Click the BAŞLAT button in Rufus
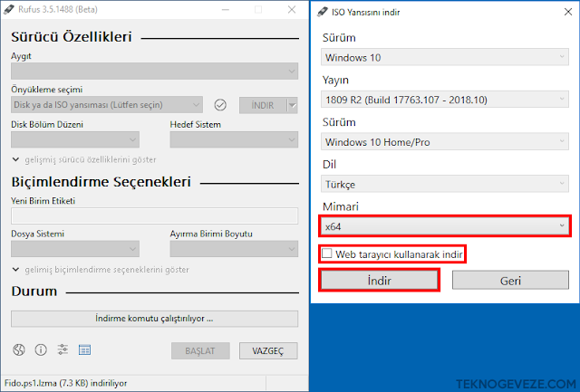Screen dimensions: 580x392 (x=200, y=350)
